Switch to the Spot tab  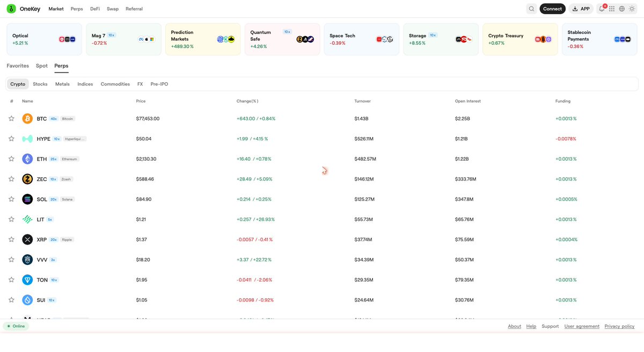click(x=42, y=66)
